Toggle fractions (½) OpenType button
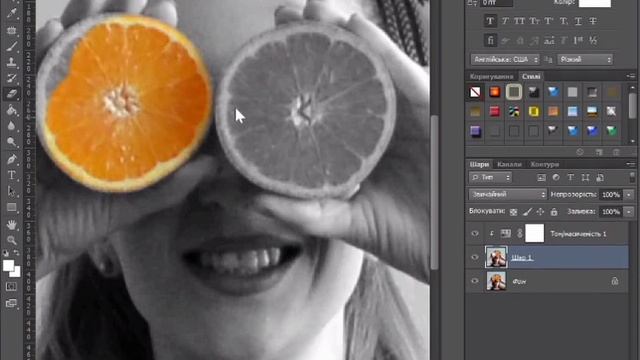This screenshot has width=640, height=360. (x=593, y=40)
